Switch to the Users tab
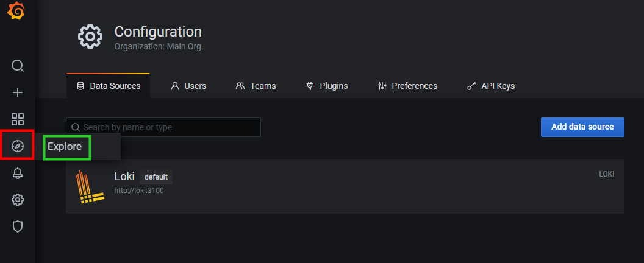644x263 pixels. [188, 86]
